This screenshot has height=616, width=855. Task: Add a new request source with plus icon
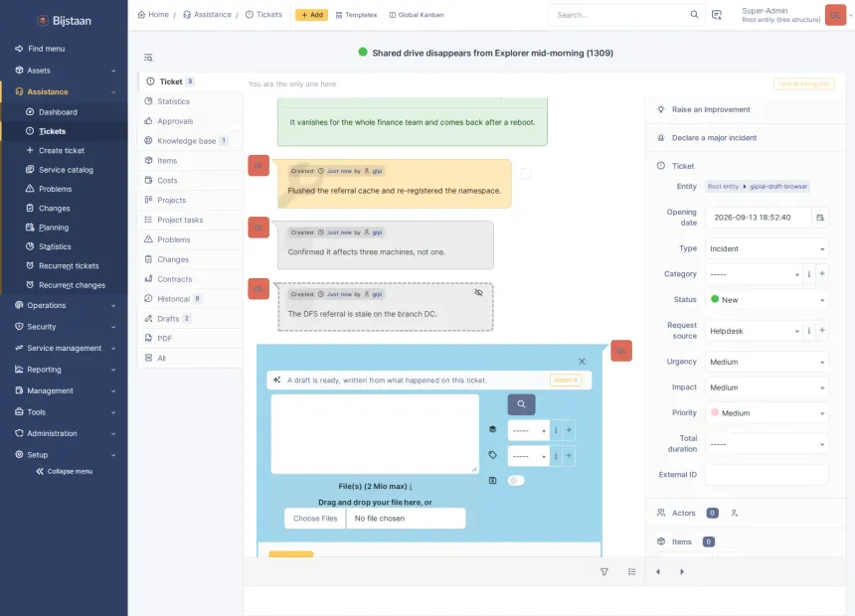[x=822, y=330]
